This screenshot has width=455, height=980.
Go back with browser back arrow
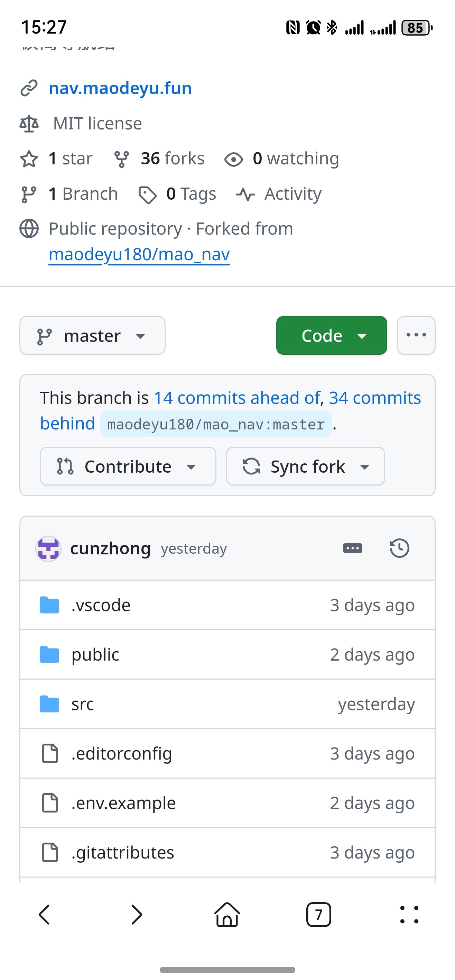(45, 914)
